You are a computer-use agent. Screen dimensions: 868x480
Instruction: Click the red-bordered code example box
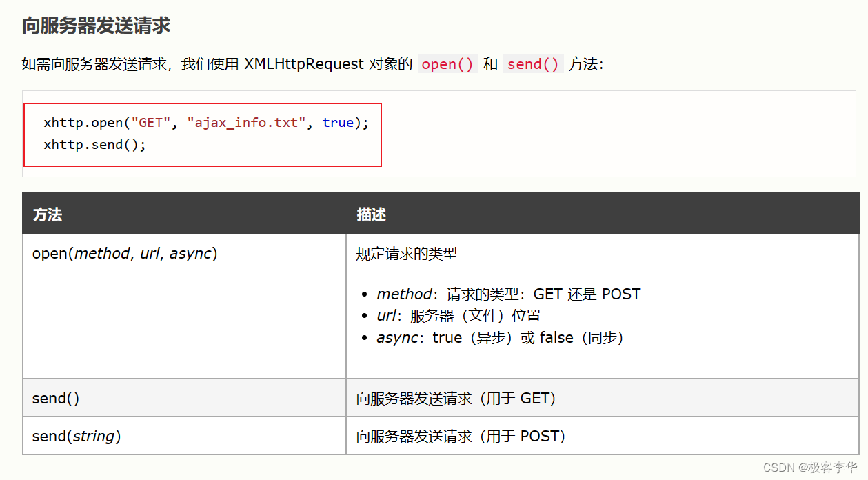pyautogui.click(x=202, y=134)
